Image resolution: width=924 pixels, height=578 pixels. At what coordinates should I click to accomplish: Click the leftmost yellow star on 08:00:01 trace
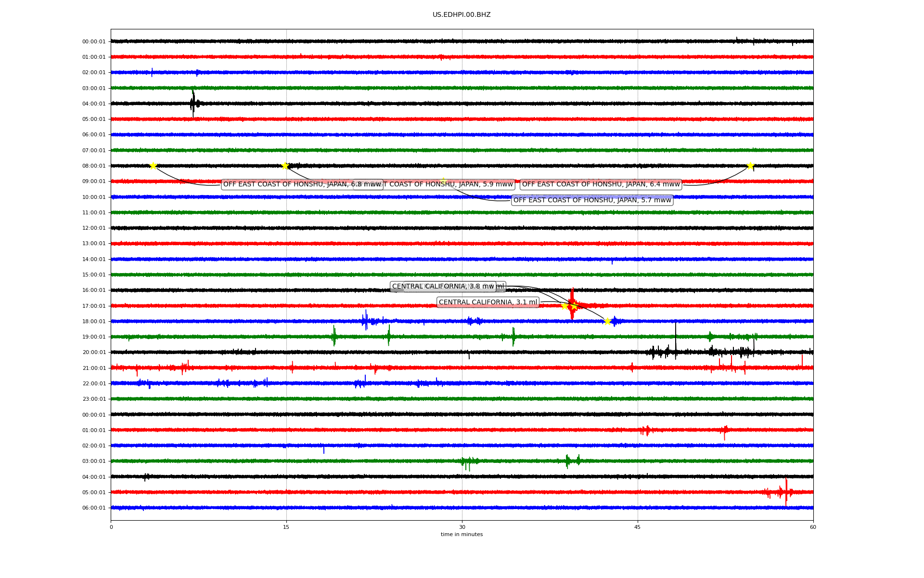coord(153,166)
